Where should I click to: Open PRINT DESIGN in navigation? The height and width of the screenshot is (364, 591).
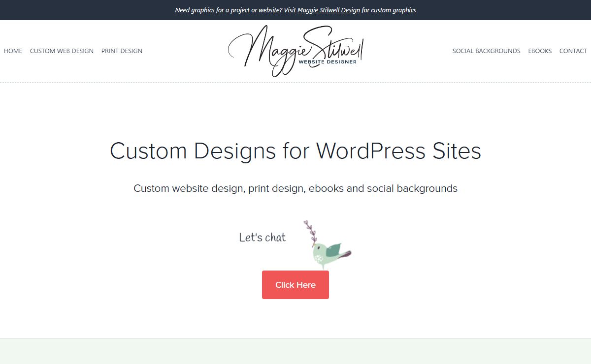(122, 51)
